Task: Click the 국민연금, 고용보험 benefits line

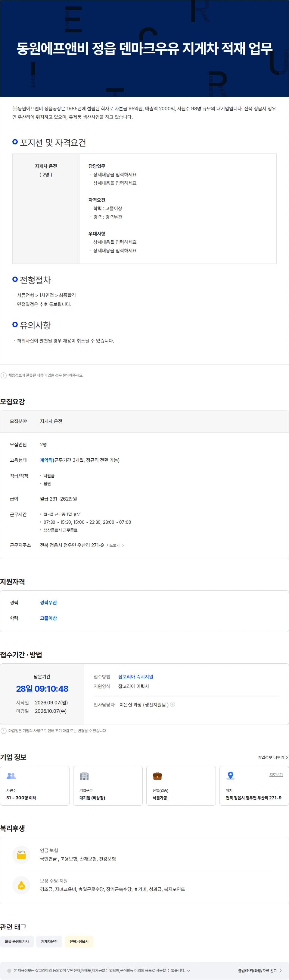Action: pos(78,859)
